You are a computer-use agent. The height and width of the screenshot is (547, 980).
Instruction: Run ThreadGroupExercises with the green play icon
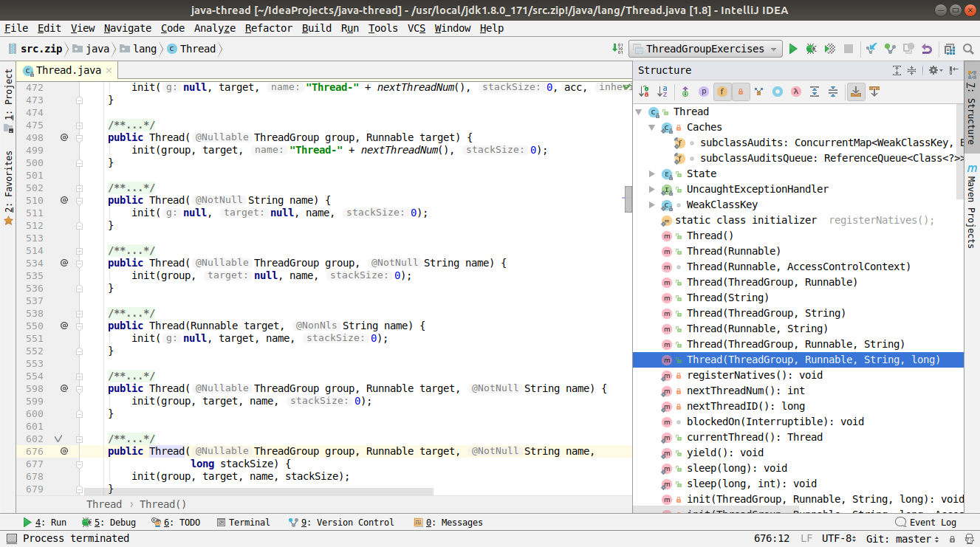tap(793, 49)
